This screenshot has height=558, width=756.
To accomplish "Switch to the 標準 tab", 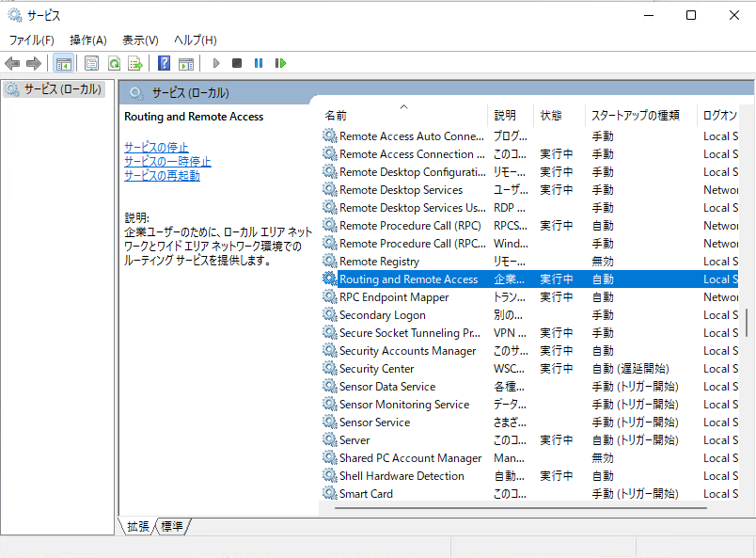I will coord(172,526).
